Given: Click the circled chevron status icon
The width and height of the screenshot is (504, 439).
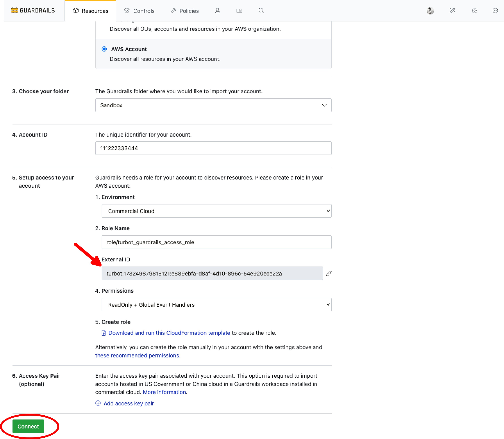Looking at the screenshot, I should 495,11.
